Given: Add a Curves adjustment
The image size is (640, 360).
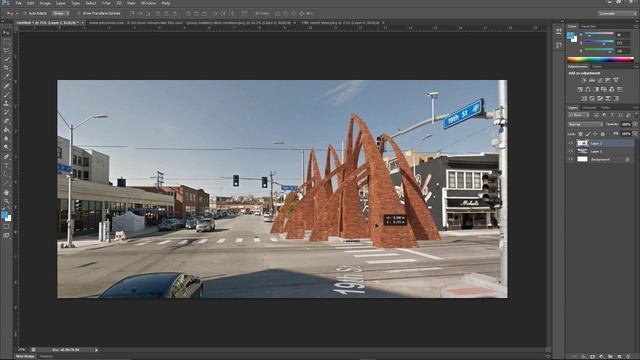Looking at the screenshot, I should [600, 80].
